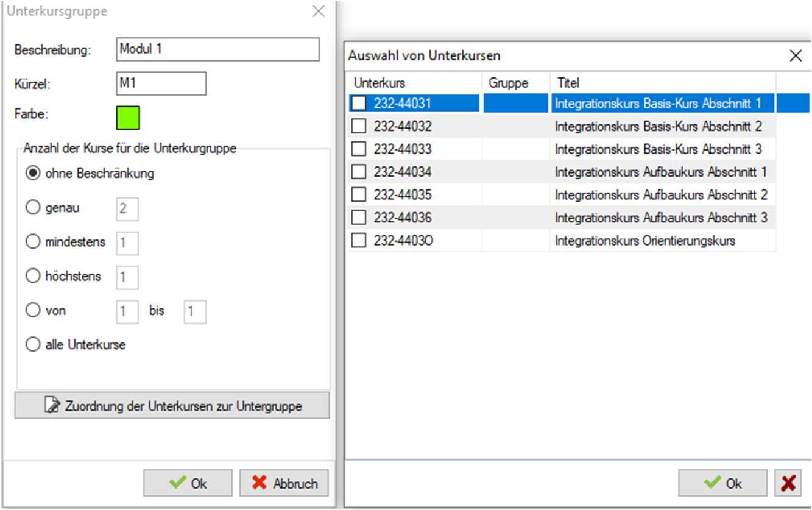Open Zuordnung der Unterkursen zur Untergruppe

pos(172,406)
